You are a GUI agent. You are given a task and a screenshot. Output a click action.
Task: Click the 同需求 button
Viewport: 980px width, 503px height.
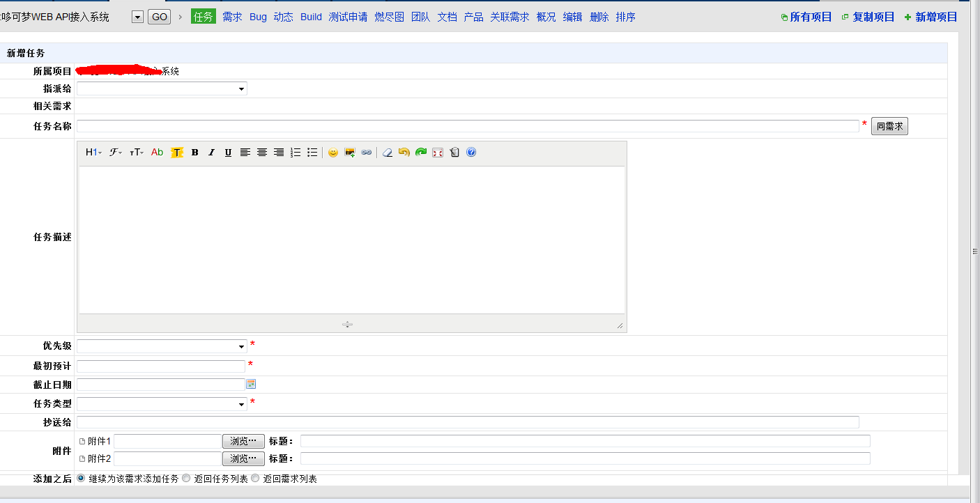click(889, 126)
